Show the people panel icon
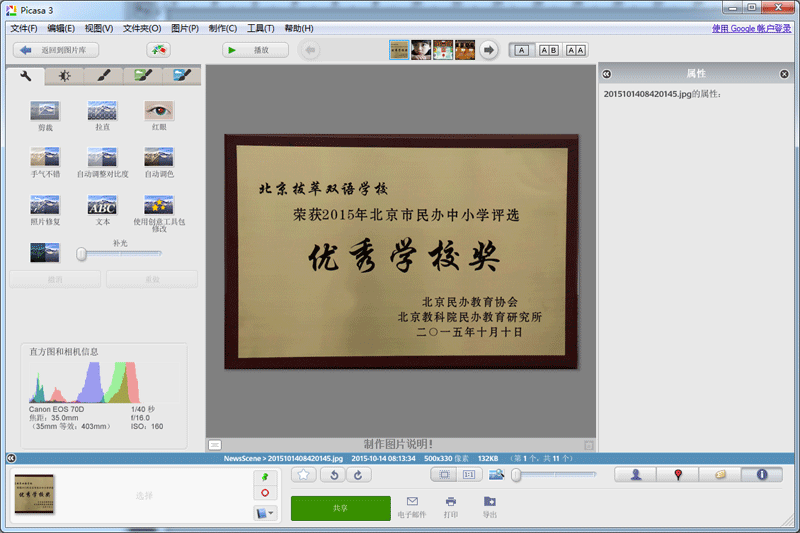The image size is (800, 533). [x=636, y=475]
